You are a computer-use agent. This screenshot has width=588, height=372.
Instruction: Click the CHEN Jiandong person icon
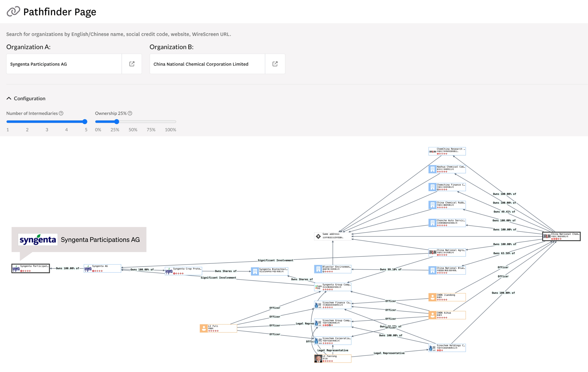432,297
